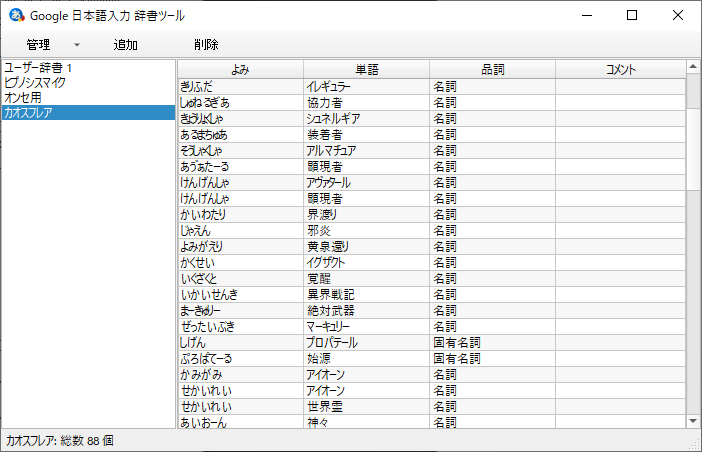Select the そうちゃくしゃ reading cell
Viewport: 702px width, 452px height.
(240, 150)
